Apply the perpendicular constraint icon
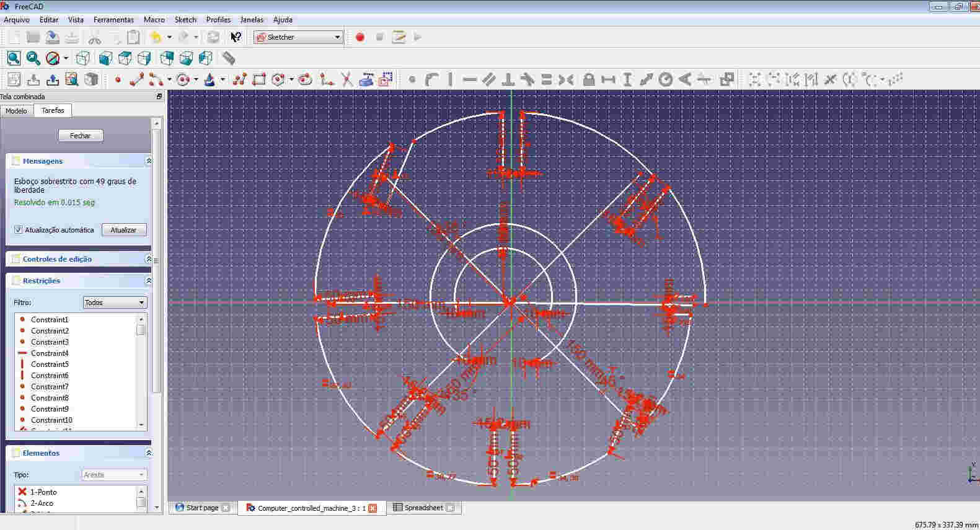This screenshot has width=980, height=530. [x=508, y=79]
